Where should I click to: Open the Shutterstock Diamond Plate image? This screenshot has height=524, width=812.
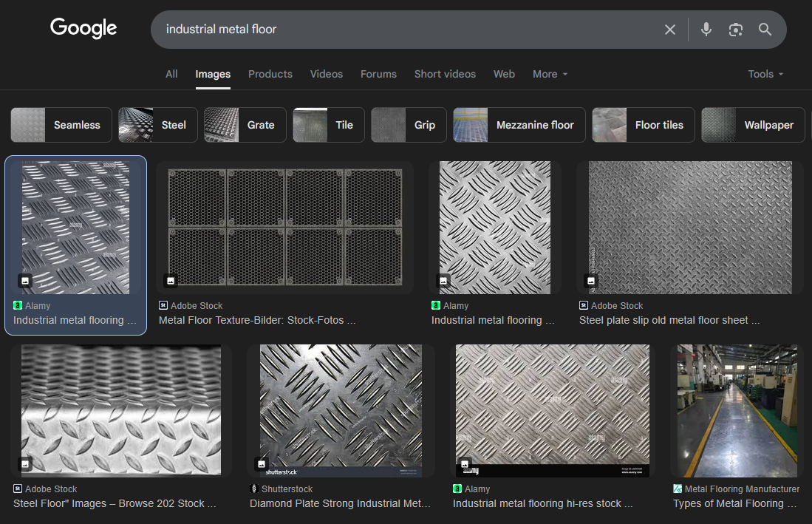click(x=341, y=411)
